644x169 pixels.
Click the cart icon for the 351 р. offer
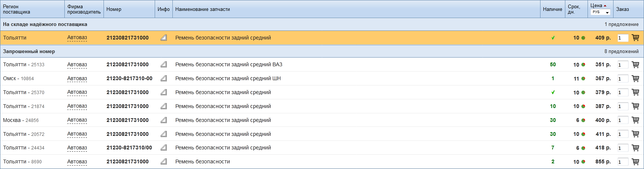635,65
